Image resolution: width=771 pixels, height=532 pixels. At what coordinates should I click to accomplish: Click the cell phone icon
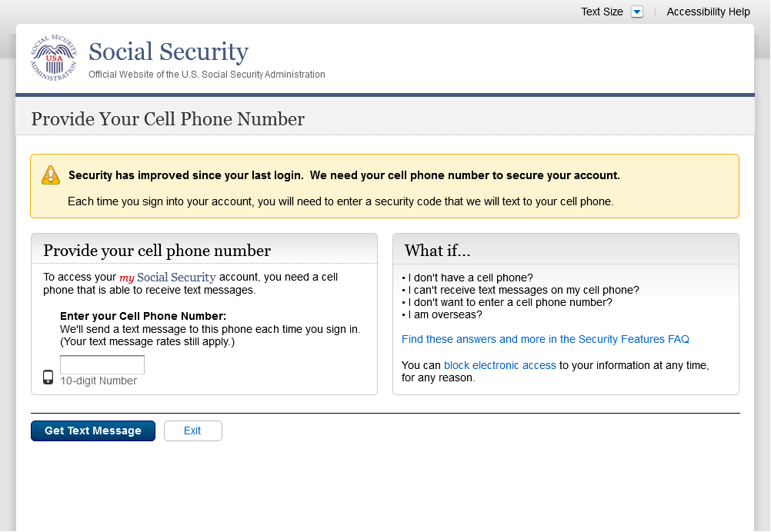click(x=48, y=377)
